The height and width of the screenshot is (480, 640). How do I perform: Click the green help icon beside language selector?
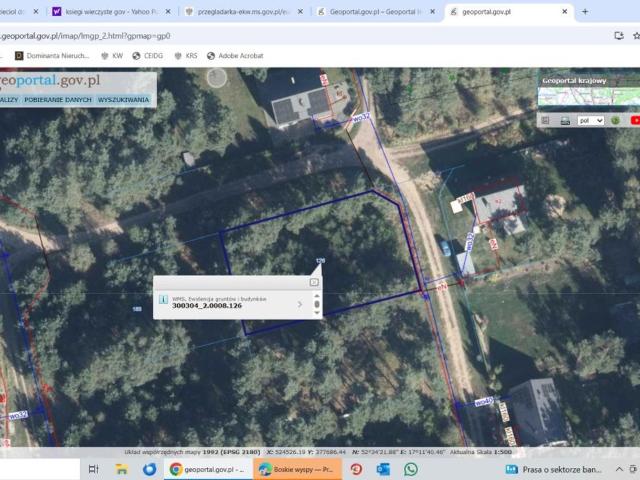(616, 121)
